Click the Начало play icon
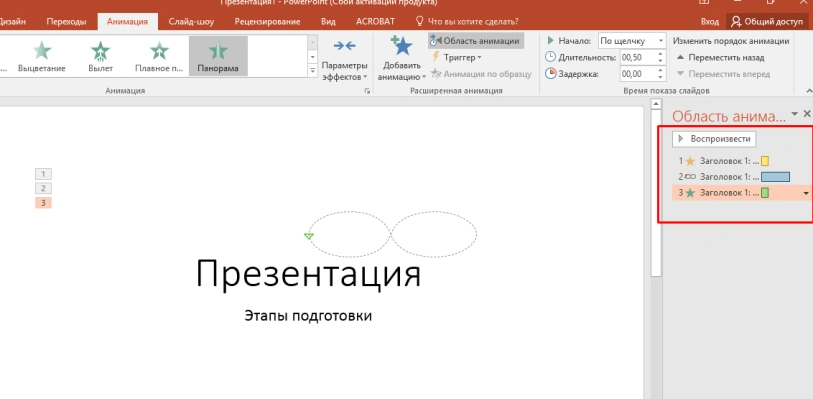This screenshot has height=399, width=813. coord(551,41)
